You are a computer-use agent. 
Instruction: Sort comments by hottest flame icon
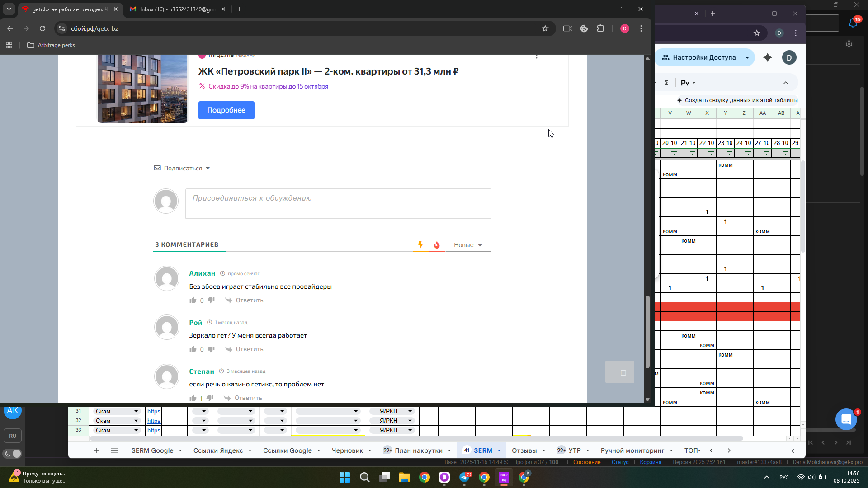coord(437,245)
